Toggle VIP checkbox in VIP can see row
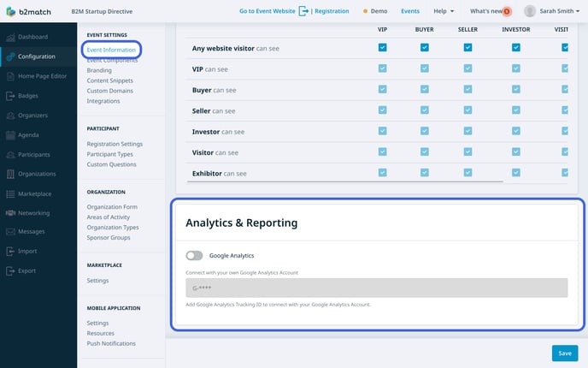The height and width of the screenshot is (368, 588). (383, 68)
